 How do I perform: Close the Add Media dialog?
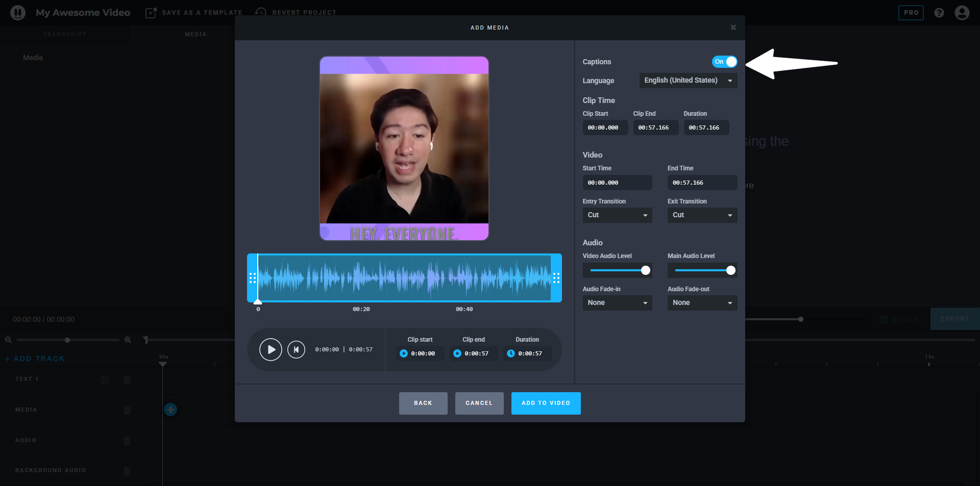(x=733, y=28)
